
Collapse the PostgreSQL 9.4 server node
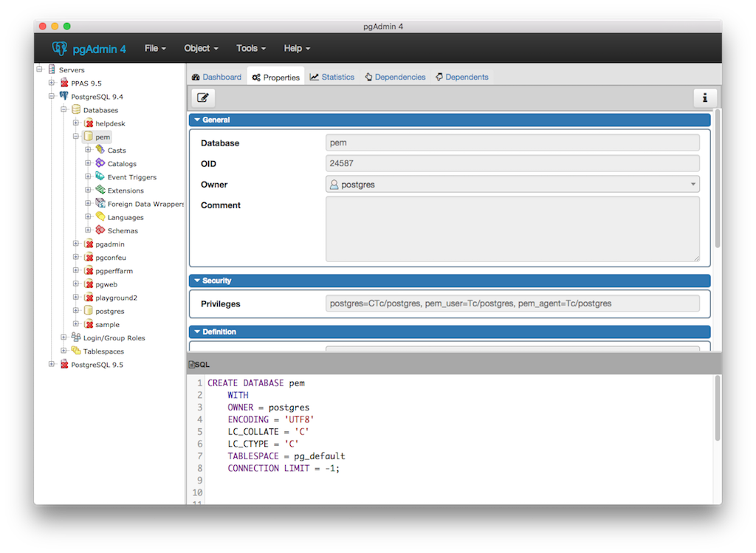click(x=52, y=96)
